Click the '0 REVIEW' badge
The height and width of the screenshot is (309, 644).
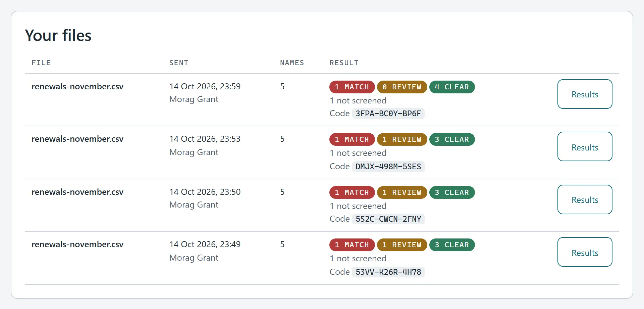click(402, 87)
